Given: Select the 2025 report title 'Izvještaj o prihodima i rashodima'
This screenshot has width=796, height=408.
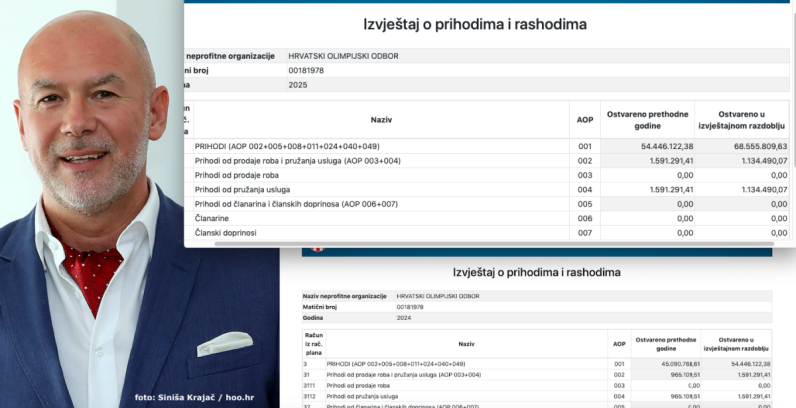Looking at the screenshot, I should tap(475, 24).
